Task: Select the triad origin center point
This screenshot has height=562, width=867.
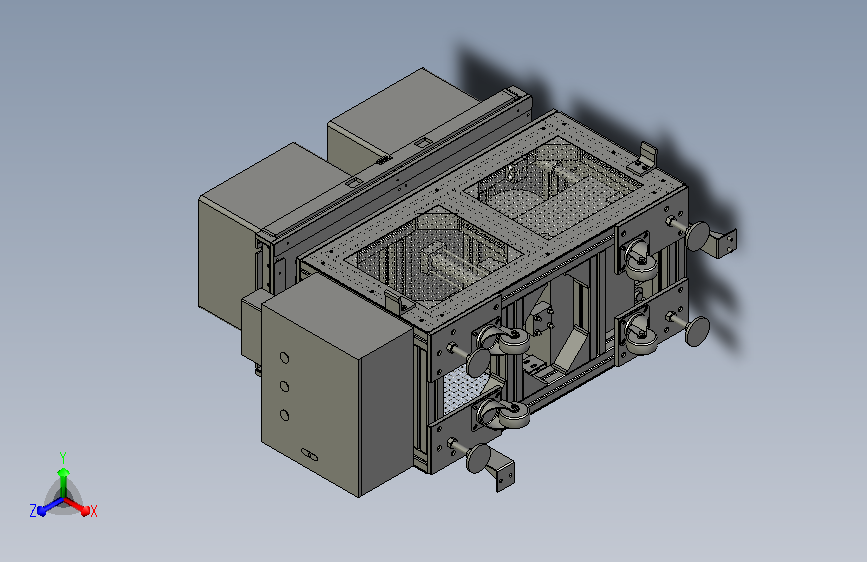Action: tap(64, 498)
